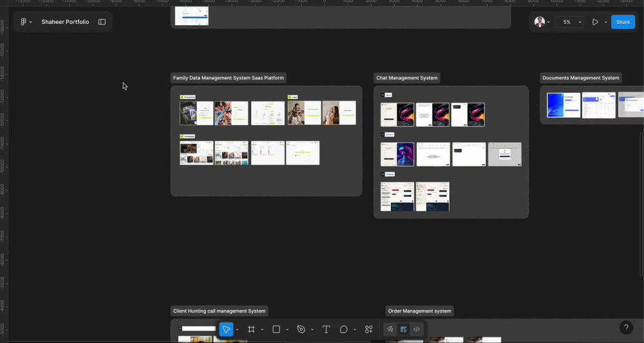Expand the Pen tool options chevron
Screen dimensions: 644x343
coord(312,329)
